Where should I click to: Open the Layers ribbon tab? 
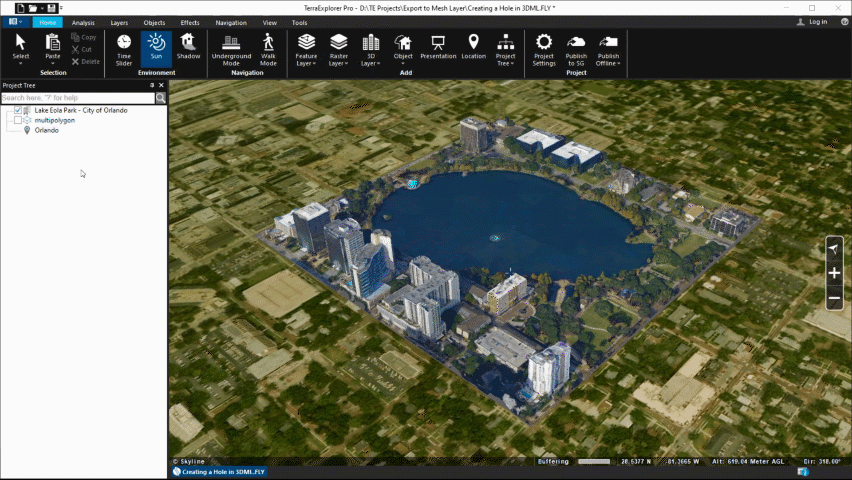tap(119, 22)
